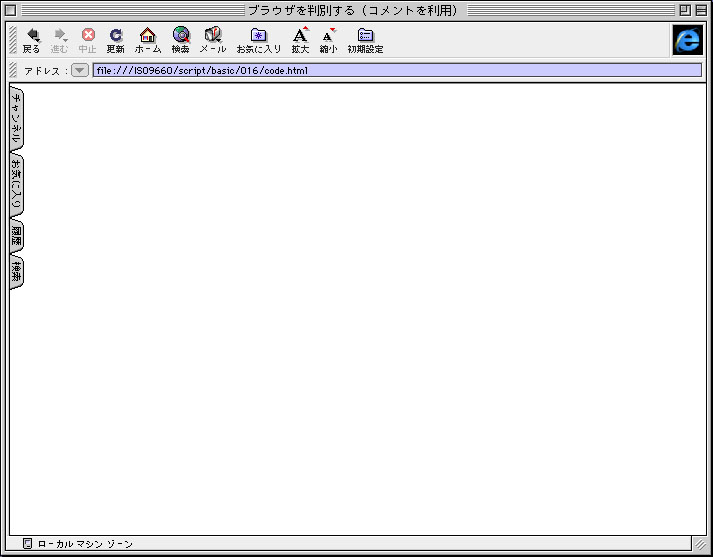Open the お気に入り (Favorites) side tab
The height and width of the screenshot is (557, 713).
click(16, 186)
